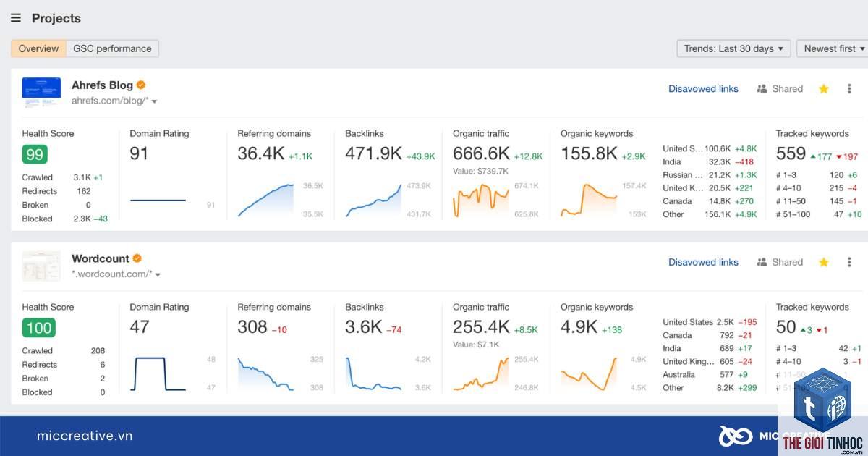Image resolution: width=868 pixels, height=456 pixels.
Task: Click Wordcount Organic traffic value 255.4K
Action: point(481,327)
